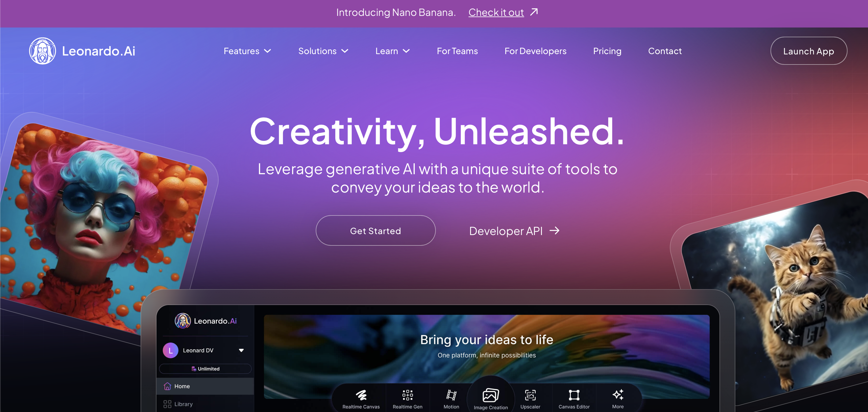
Task: Click the Leonardo.Ai logo icon in header
Action: [x=42, y=51]
